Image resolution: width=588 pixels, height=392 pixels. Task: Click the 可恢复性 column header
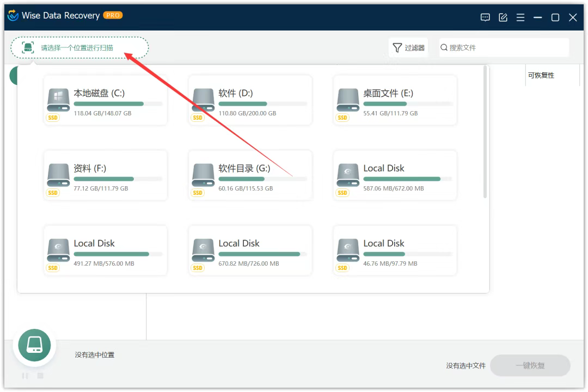(540, 75)
